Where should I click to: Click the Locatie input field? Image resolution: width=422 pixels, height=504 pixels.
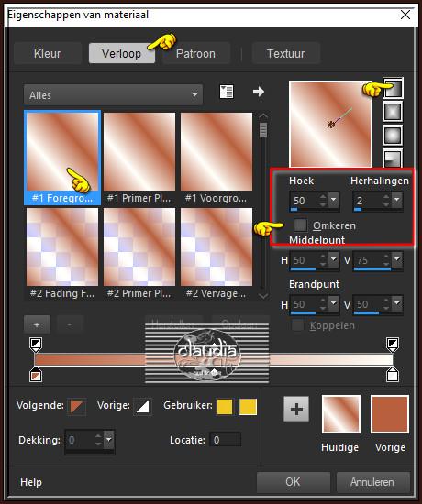(225, 439)
